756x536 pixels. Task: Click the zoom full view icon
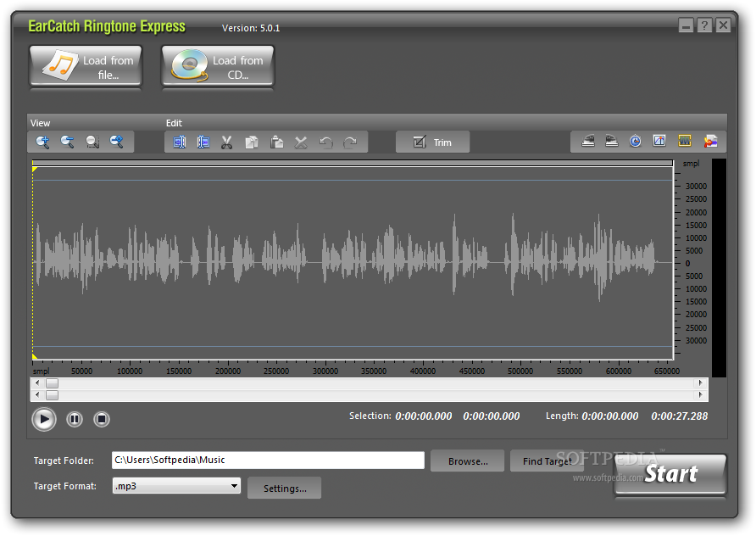click(x=117, y=142)
